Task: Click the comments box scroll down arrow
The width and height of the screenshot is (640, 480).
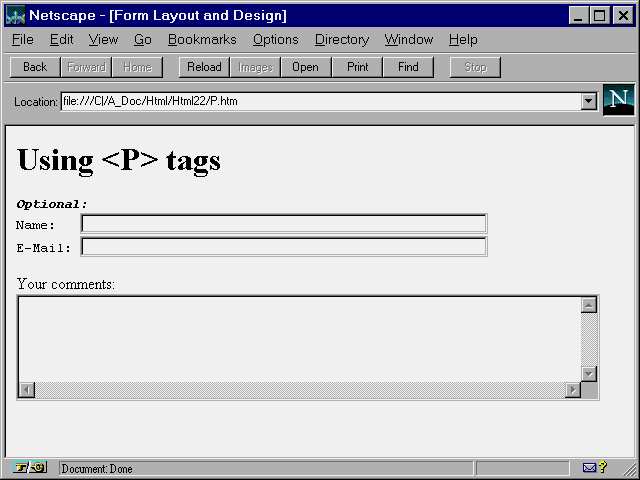Action: 589,374
